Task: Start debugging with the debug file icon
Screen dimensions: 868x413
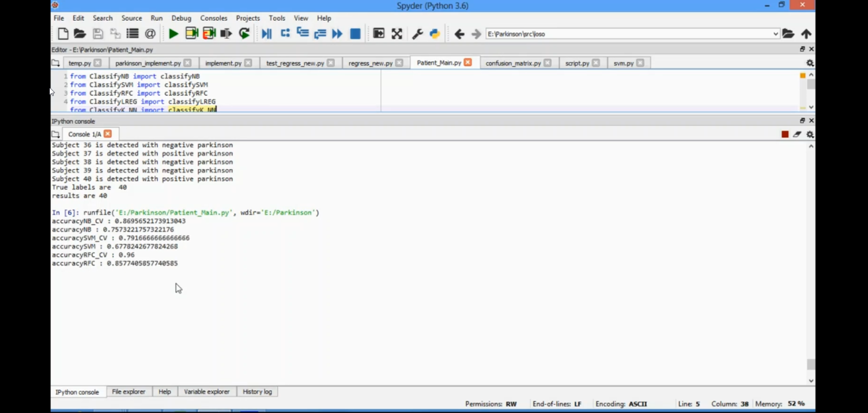Action: [266, 34]
